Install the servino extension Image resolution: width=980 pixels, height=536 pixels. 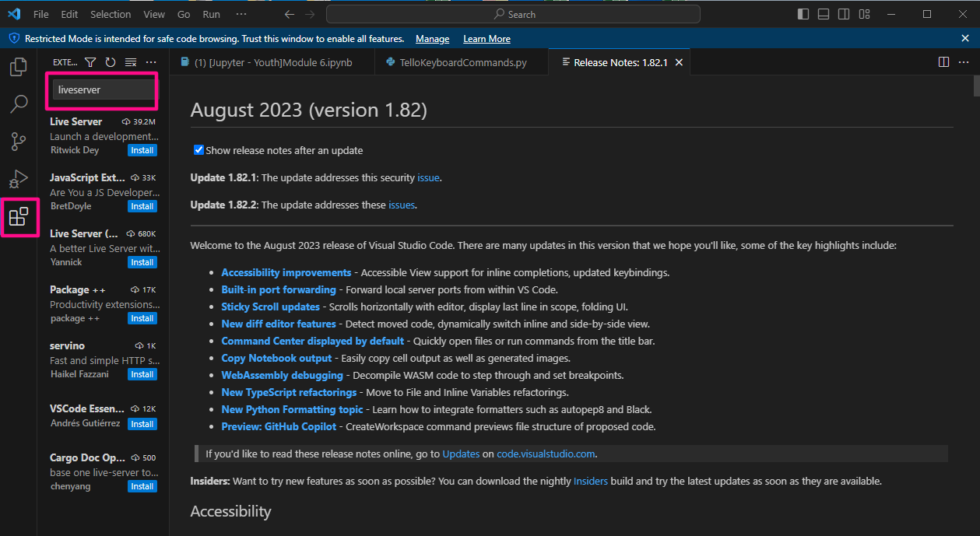pos(142,374)
